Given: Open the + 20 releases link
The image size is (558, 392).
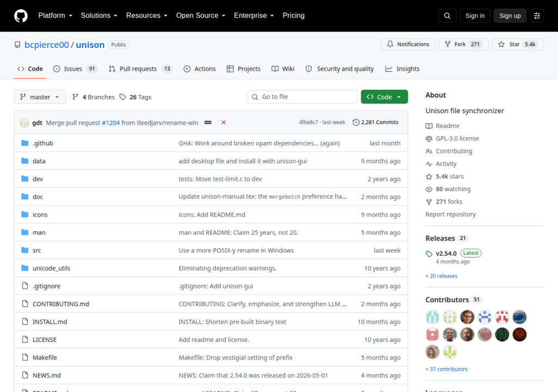Looking at the screenshot, I should [x=441, y=276].
